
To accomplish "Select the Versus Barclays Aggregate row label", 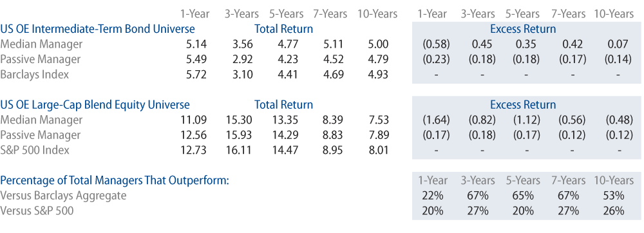I will pyautogui.click(x=63, y=196).
